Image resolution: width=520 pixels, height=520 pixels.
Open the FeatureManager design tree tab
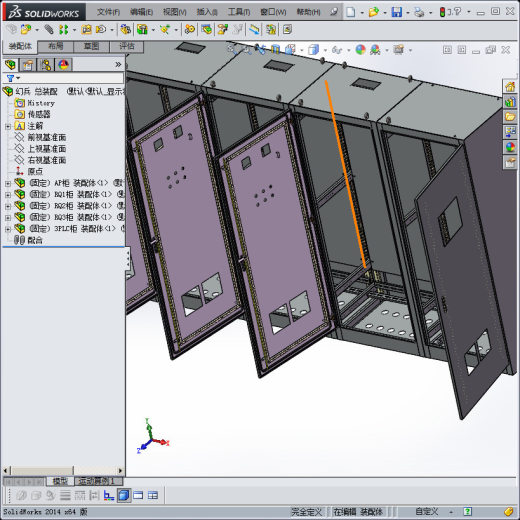[x=11, y=65]
